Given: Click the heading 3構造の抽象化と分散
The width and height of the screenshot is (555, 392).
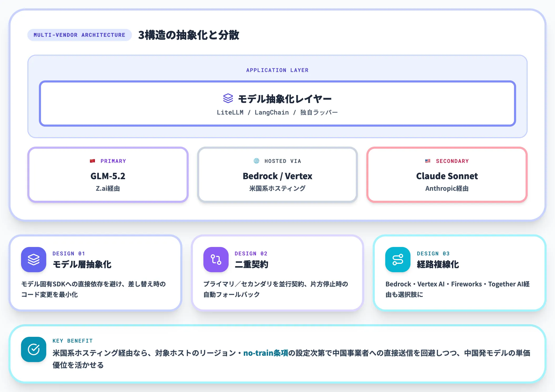Looking at the screenshot, I should (x=189, y=35).
